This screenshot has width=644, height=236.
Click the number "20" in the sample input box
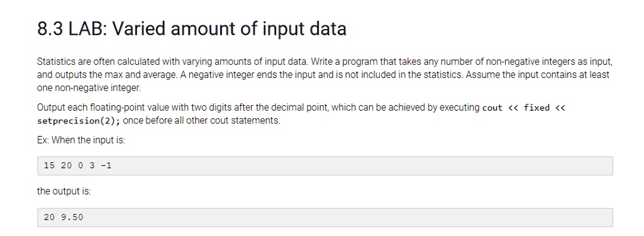66,166
